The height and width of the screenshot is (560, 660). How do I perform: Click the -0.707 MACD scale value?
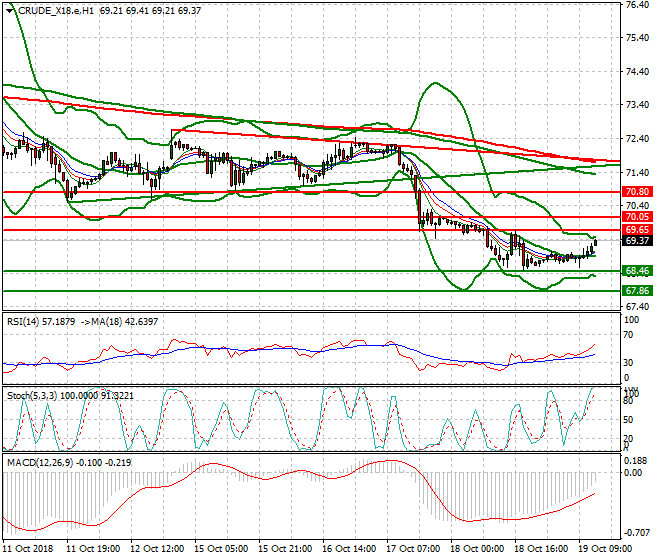click(x=636, y=533)
